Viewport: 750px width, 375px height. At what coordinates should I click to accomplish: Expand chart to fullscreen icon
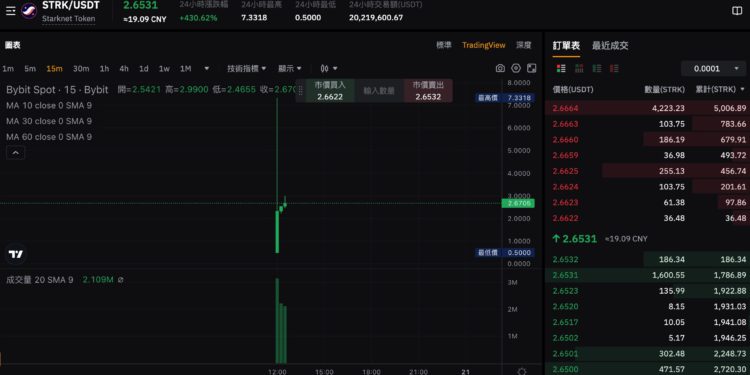(x=531, y=68)
